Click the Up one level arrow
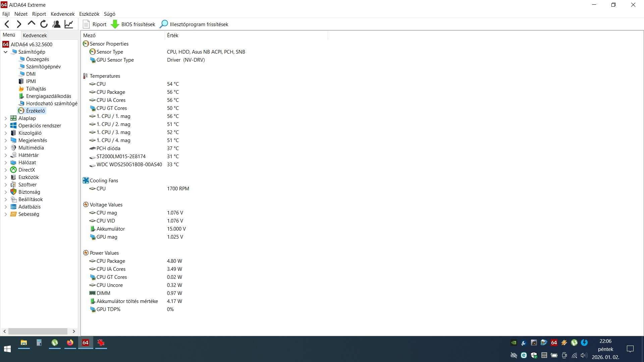Image resolution: width=644 pixels, height=362 pixels. 32,24
